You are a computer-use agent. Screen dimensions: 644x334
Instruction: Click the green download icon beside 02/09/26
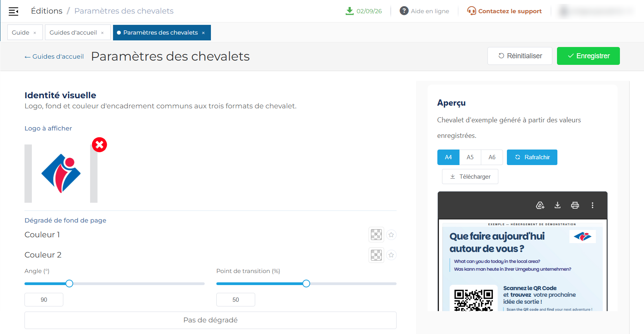pyautogui.click(x=350, y=11)
